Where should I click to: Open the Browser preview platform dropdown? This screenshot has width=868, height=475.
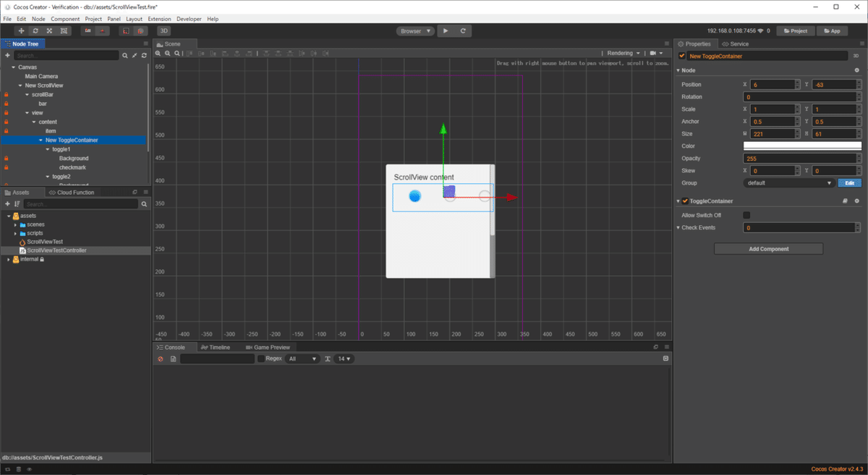tap(415, 31)
